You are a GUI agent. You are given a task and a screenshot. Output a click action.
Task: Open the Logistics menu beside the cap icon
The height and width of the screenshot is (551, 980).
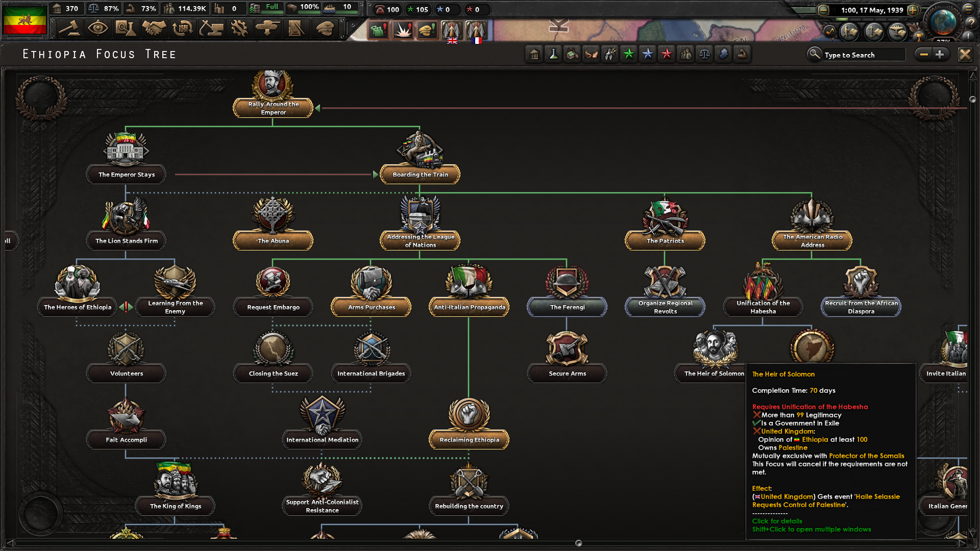pyautogui.click(x=296, y=29)
